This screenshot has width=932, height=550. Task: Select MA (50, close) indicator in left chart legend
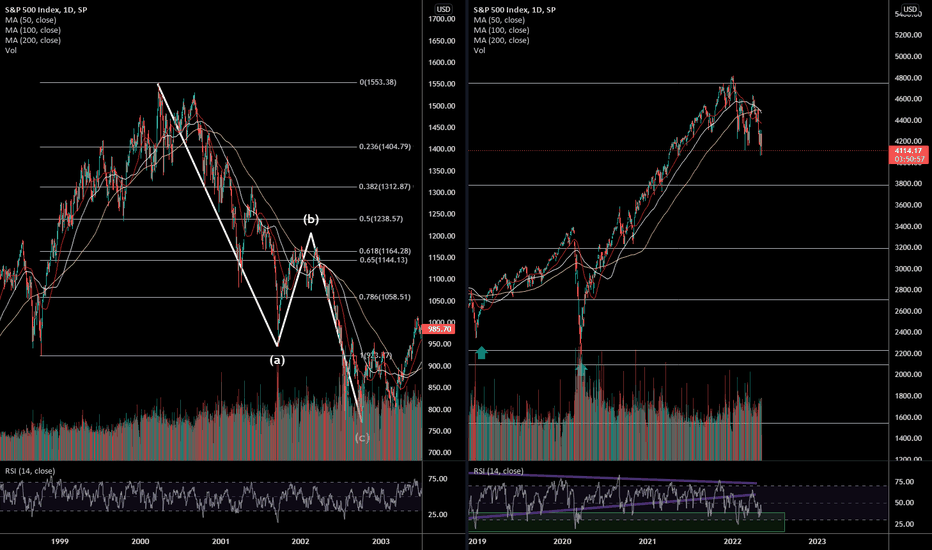coord(31,20)
